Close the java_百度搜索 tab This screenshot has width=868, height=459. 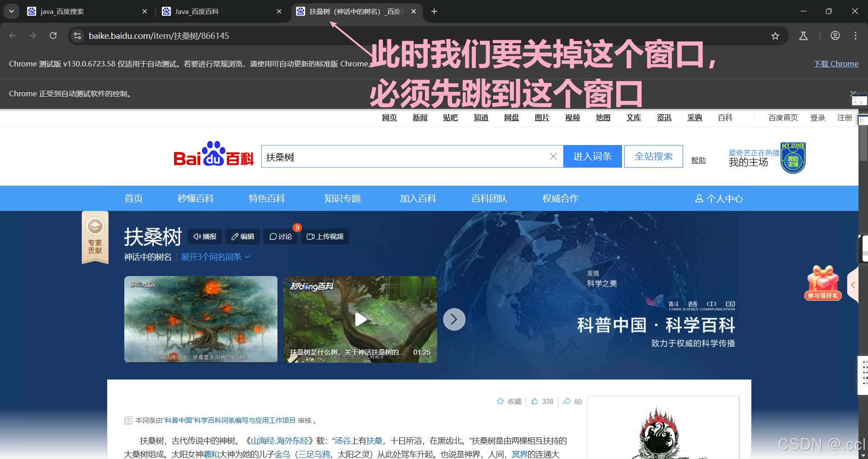[145, 11]
